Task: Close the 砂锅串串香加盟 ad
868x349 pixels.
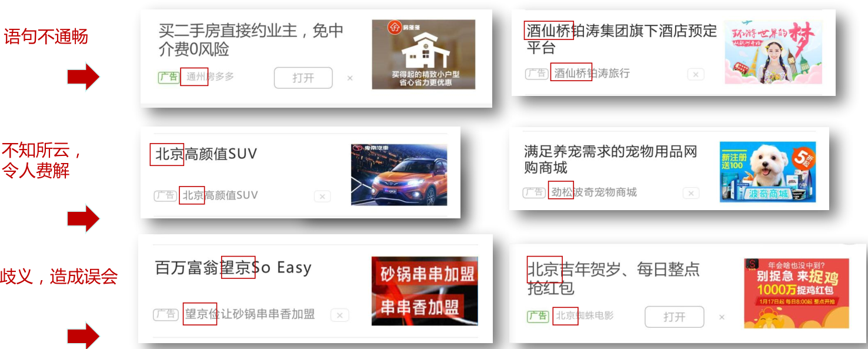Action: (339, 315)
